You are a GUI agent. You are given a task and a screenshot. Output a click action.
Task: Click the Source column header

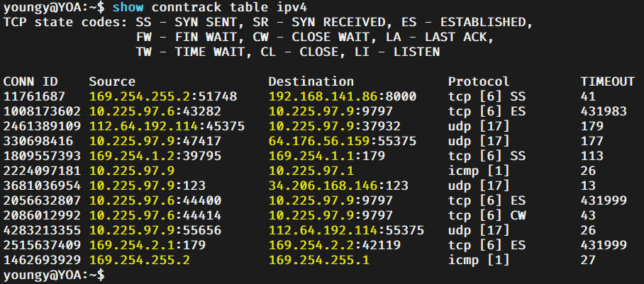pos(112,81)
